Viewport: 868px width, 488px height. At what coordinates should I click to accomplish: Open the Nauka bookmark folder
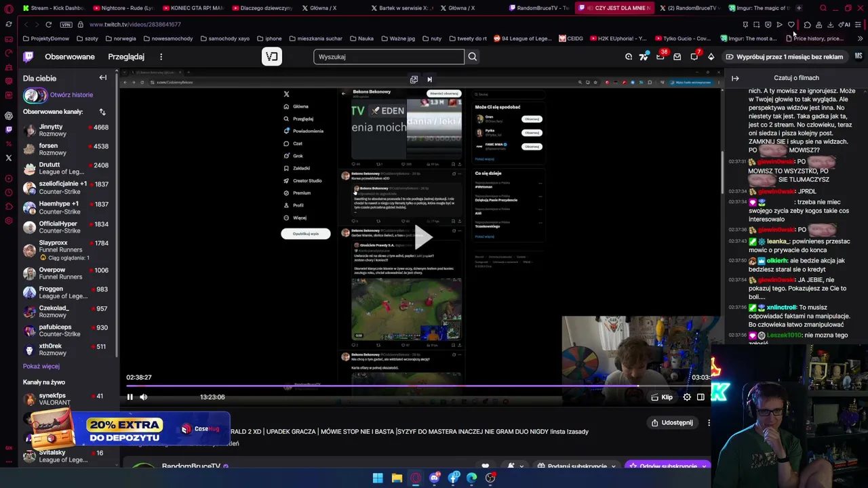pos(361,39)
